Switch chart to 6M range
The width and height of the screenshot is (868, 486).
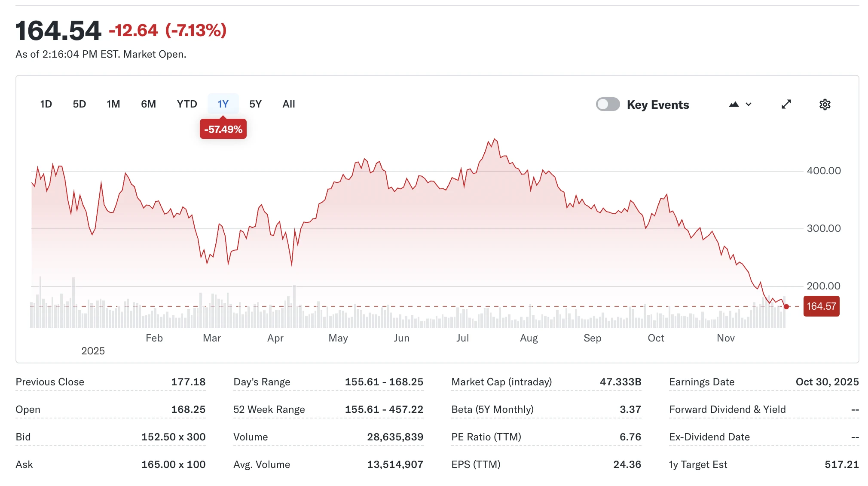[x=148, y=104]
